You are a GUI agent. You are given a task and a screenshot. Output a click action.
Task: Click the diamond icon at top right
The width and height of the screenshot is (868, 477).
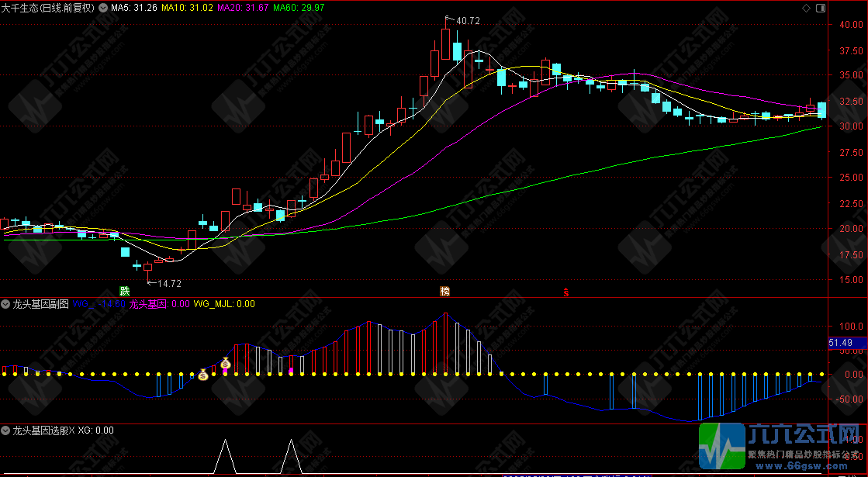tap(806, 8)
